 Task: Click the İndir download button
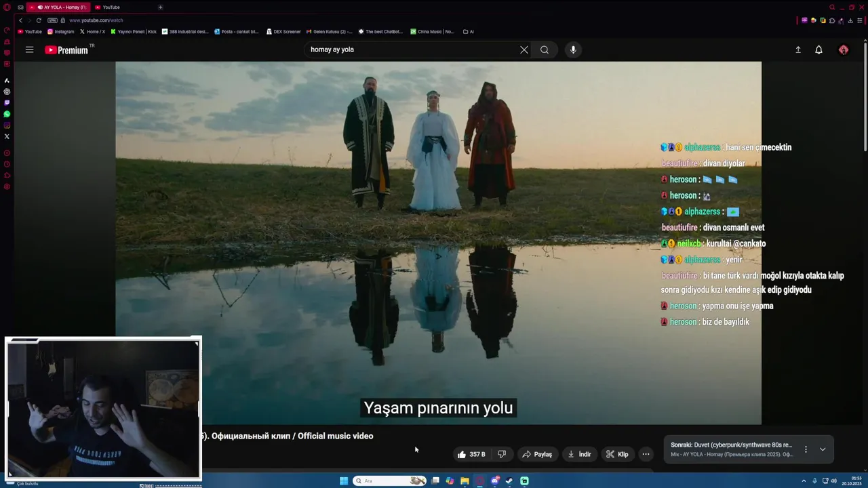coord(579,454)
